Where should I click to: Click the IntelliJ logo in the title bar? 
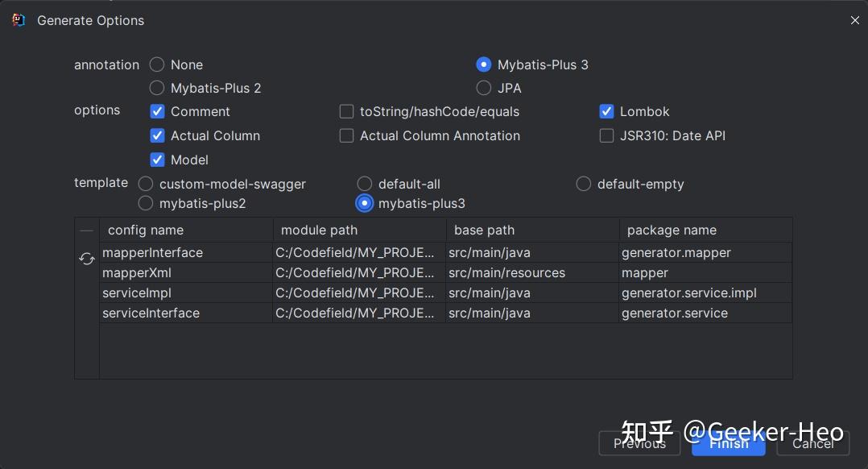[x=19, y=20]
